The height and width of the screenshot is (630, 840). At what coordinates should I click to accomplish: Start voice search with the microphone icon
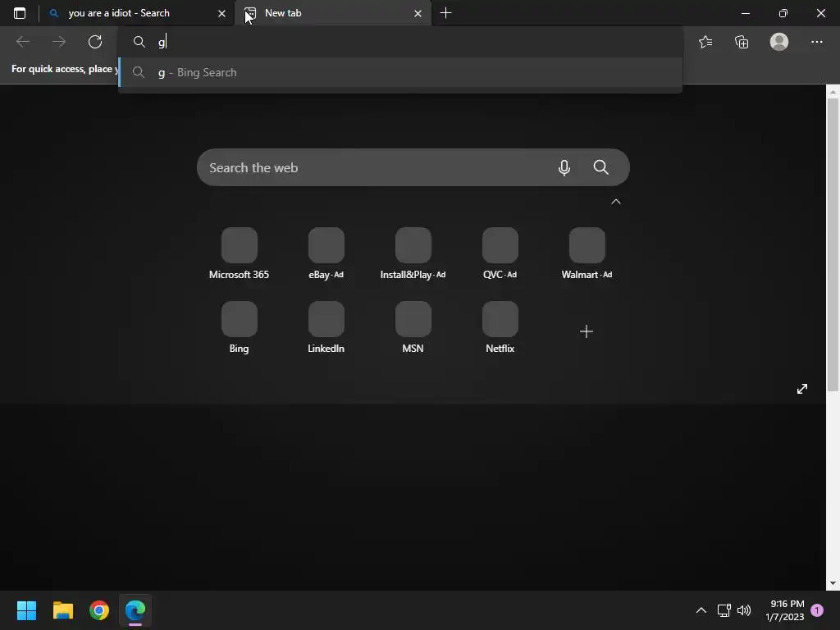[564, 167]
